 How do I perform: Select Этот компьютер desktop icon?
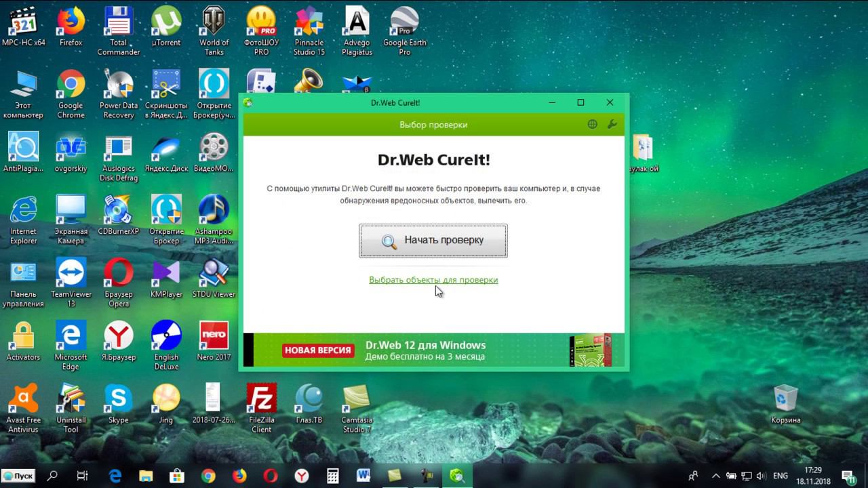[x=24, y=95]
